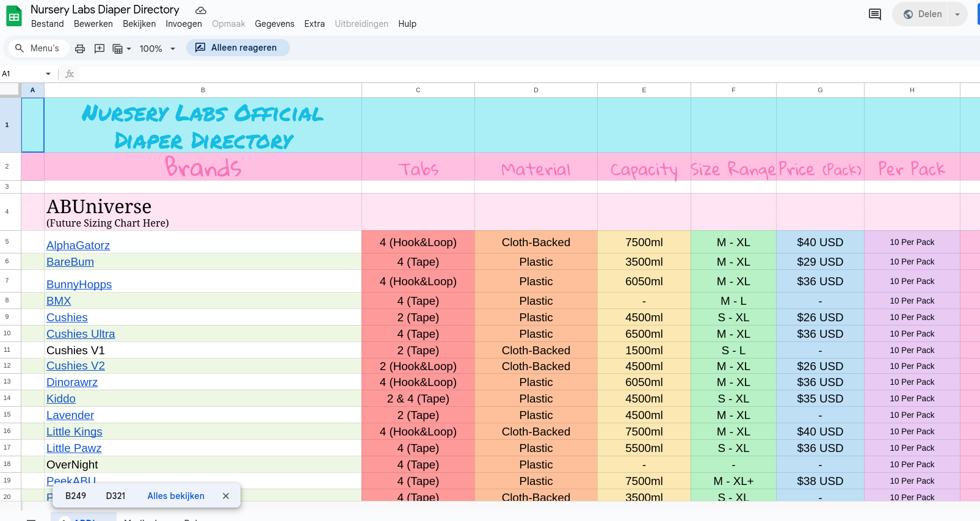The image size is (980, 521).
Task: Open the name box dropdown arrow
Action: 48,74
